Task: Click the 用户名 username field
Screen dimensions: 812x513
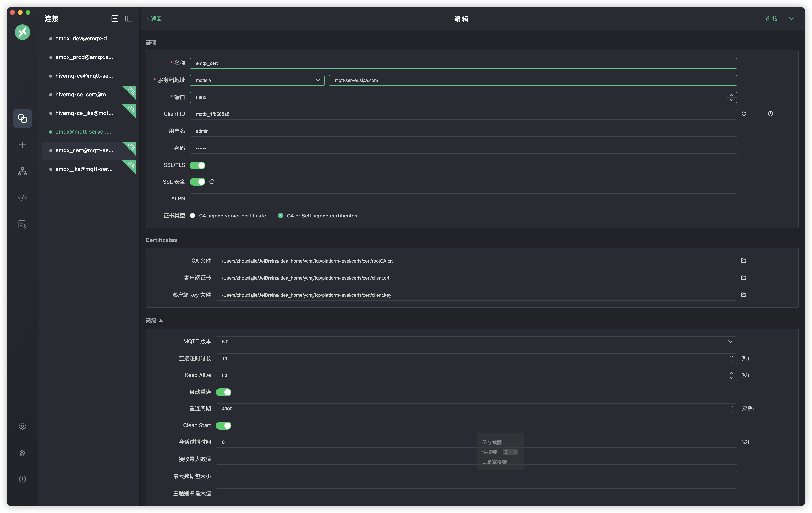Action: [x=463, y=131]
